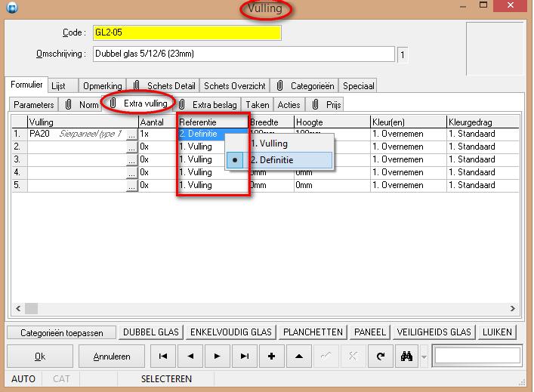Screen dimensions: 534x392
Task: Click the paperclip on Categorieën tab
Action: (x=279, y=85)
